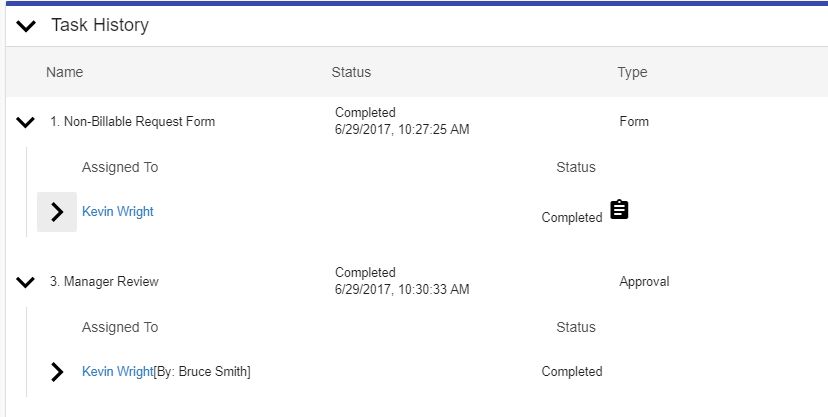This screenshot has height=417, width=828.
Task: Expand Kevin Wright [By: Bruce Smith] details
Action: (57, 372)
